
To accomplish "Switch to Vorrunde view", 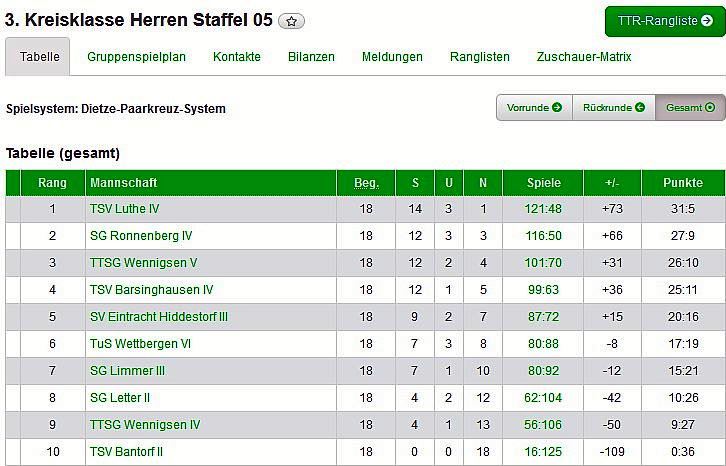I will click(x=534, y=108).
